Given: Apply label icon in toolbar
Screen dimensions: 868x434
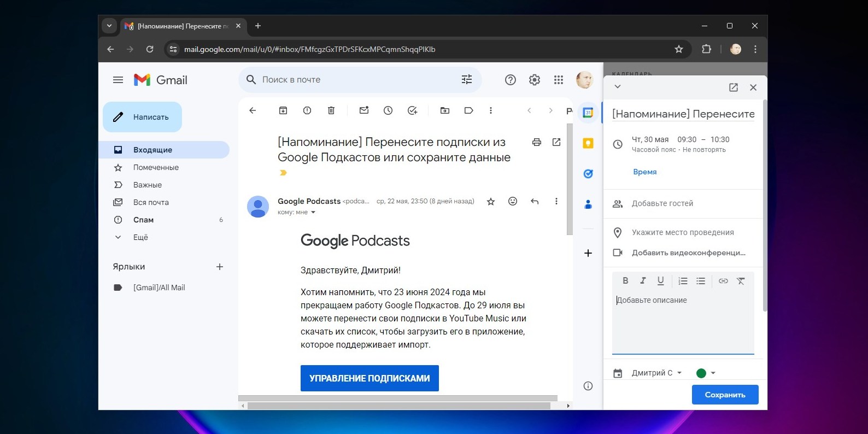Looking at the screenshot, I should [469, 110].
